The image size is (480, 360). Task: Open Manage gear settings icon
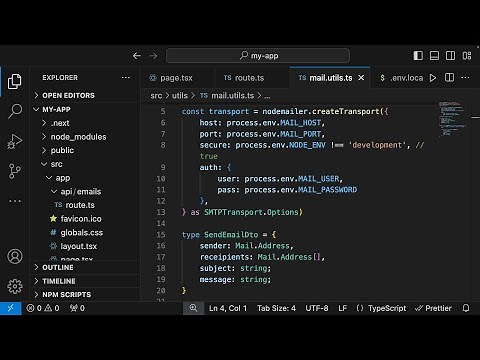(15, 286)
